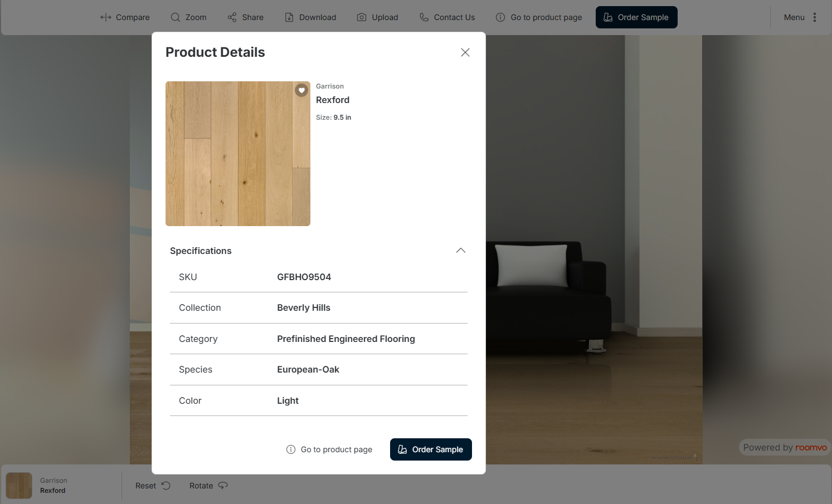Rotate the flooring direction
The width and height of the screenshot is (832, 504).
208,486
